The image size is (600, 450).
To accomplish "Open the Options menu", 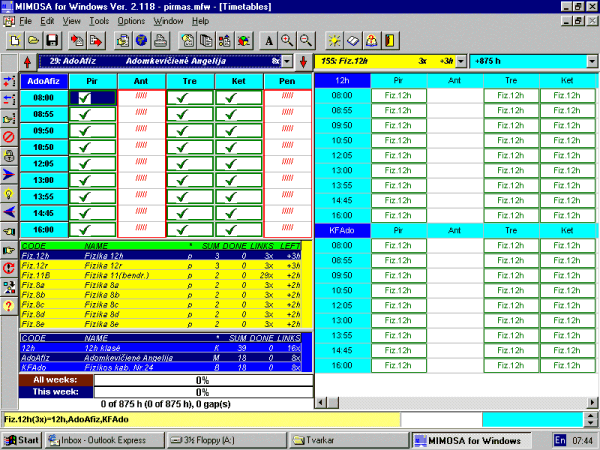I will (x=131, y=20).
